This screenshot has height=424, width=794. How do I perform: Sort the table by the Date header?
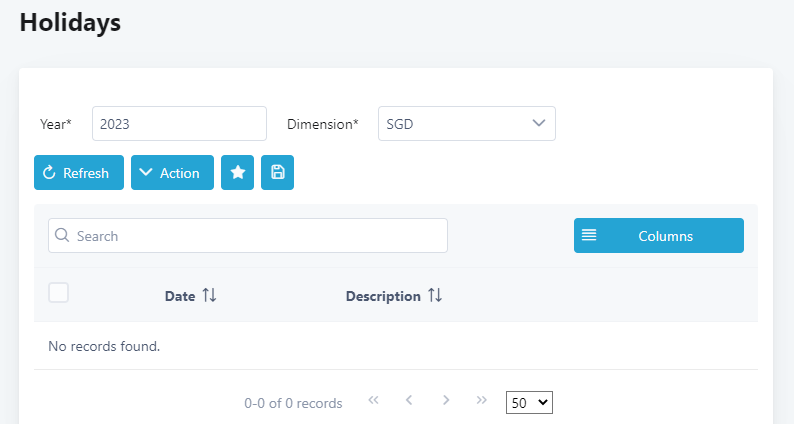tap(180, 296)
